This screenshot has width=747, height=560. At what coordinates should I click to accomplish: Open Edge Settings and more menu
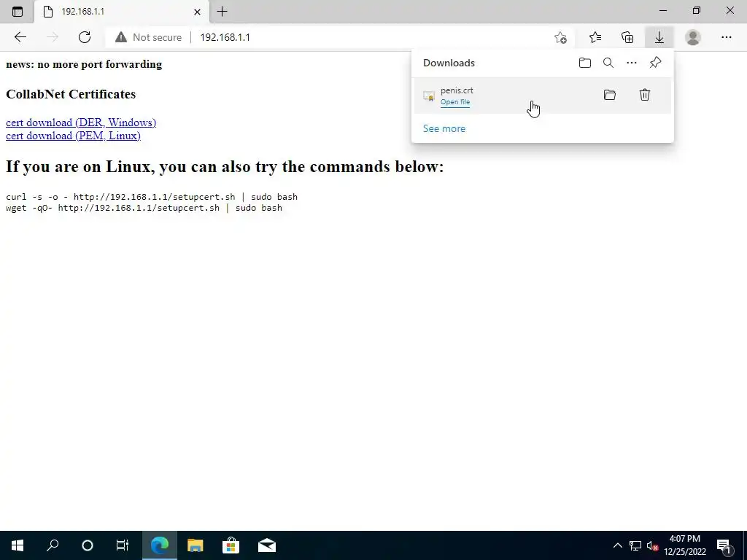tap(726, 37)
